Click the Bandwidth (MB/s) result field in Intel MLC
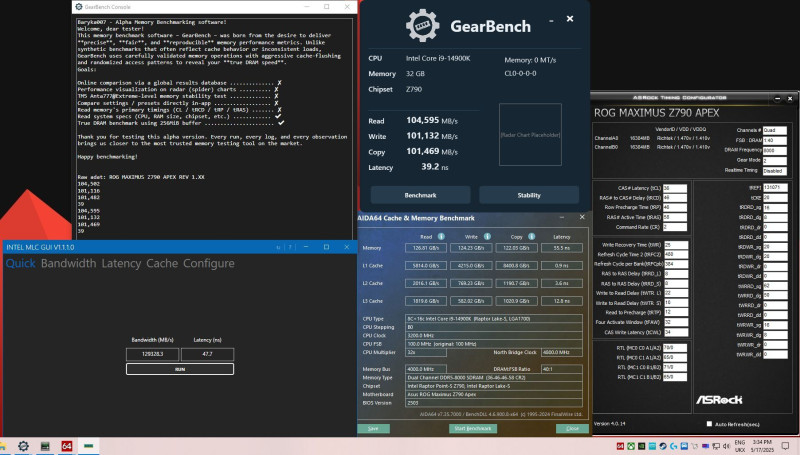The height and width of the screenshot is (455, 800). click(x=153, y=353)
